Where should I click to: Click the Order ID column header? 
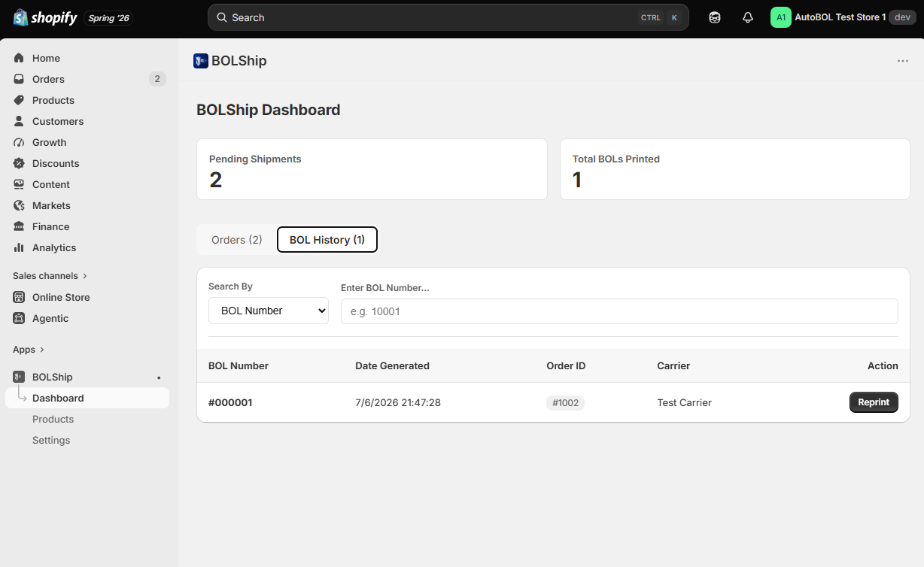pos(566,365)
